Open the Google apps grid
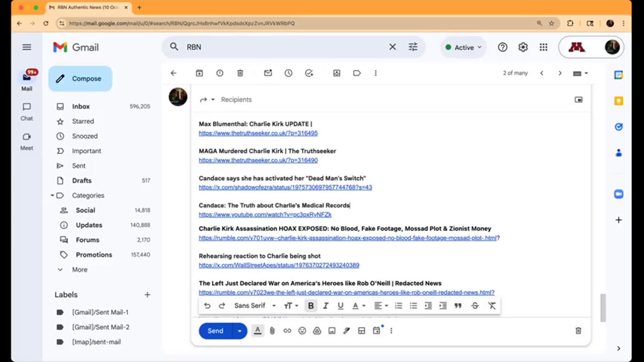Image resolution: width=644 pixels, height=362 pixels. point(543,47)
